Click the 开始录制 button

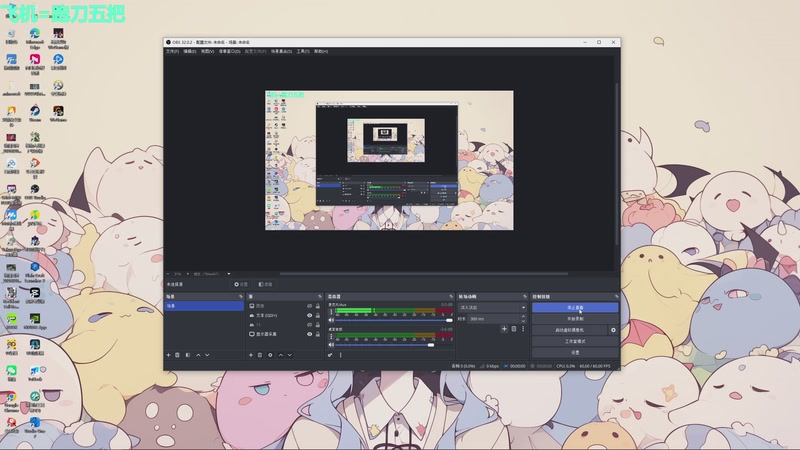(575, 319)
